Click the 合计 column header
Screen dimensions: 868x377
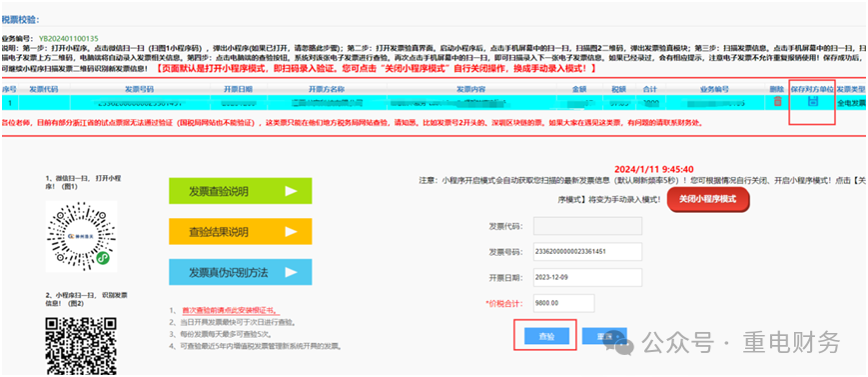tap(650, 89)
